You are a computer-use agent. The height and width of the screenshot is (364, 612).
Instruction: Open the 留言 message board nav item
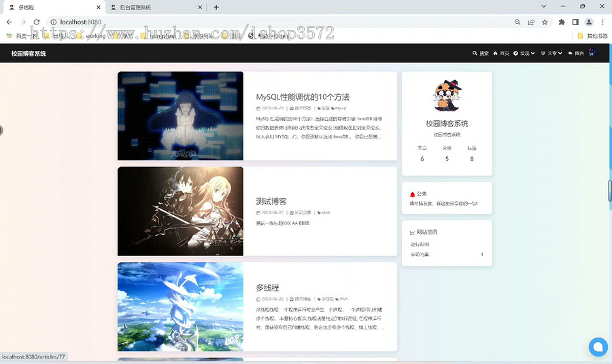(x=576, y=54)
